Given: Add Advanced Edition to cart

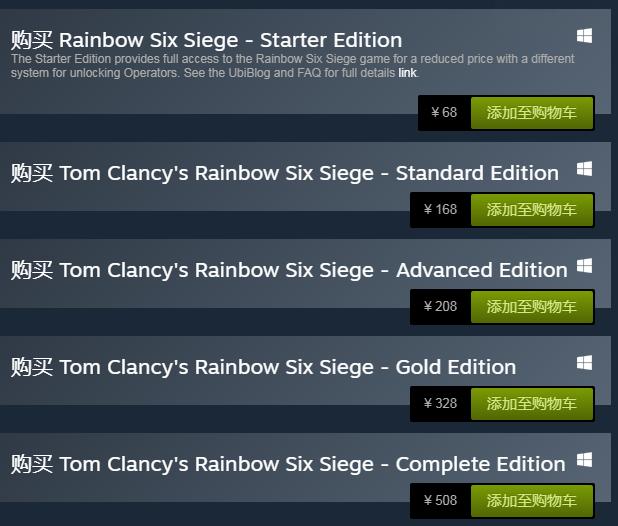Looking at the screenshot, I should (x=531, y=307).
